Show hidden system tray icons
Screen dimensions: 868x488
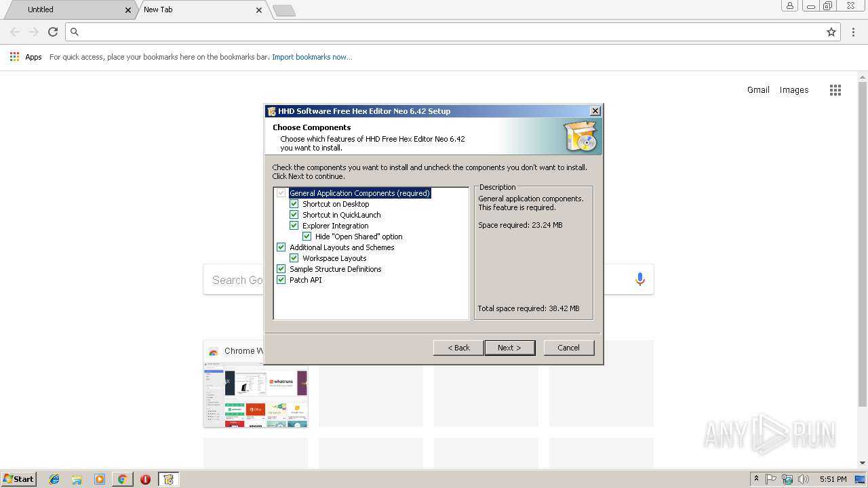756,479
